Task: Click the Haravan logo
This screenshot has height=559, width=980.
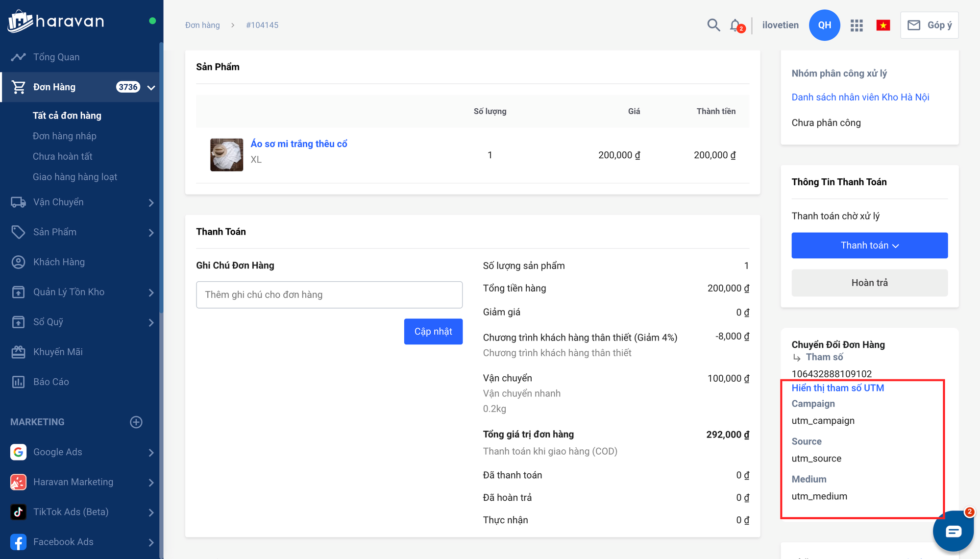Action: [x=56, y=21]
